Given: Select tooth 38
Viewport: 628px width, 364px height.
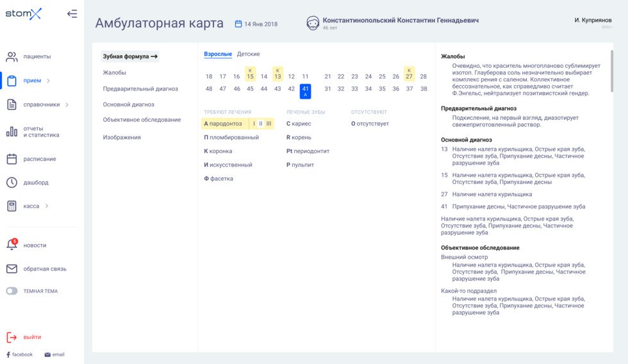Looking at the screenshot, I should point(424,89).
